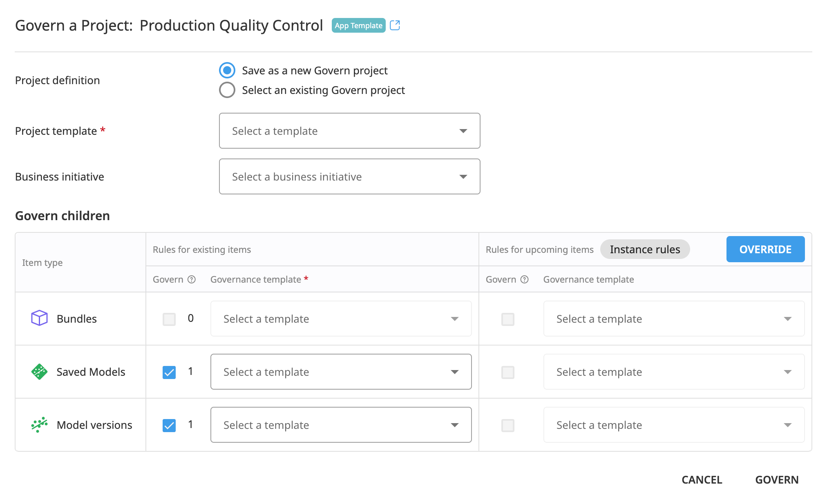The height and width of the screenshot is (504, 827).
Task: Click the Rules for existing items header
Action: coord(202,250)
